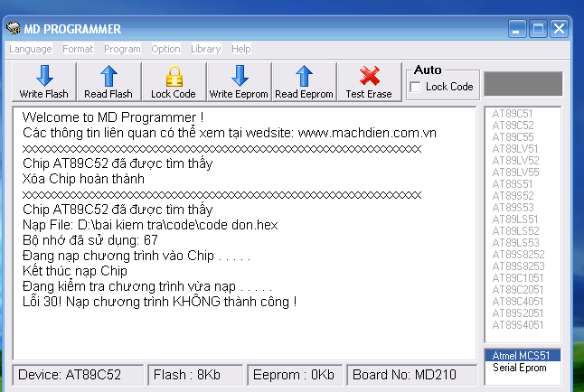Enable the Auto Lock Code checkbox
Viewport: 584px width, 392px height.
[x=415, y=87]
